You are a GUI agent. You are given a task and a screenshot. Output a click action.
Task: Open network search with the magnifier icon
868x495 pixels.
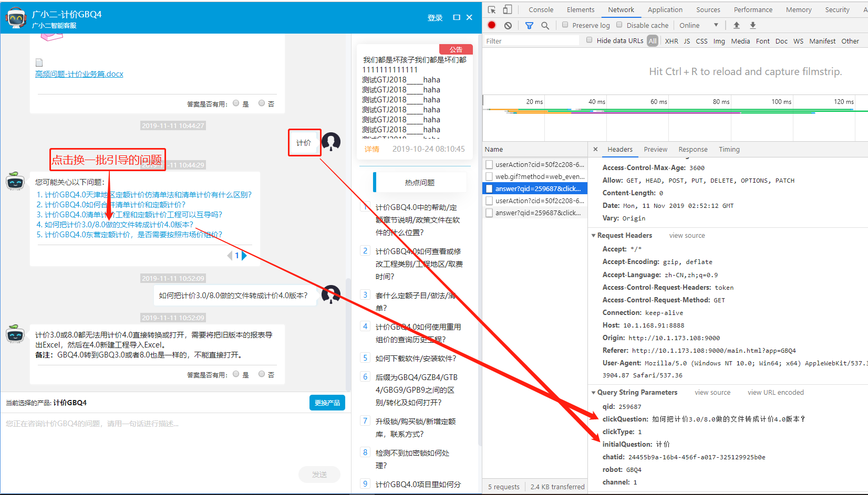pos(545,25)
